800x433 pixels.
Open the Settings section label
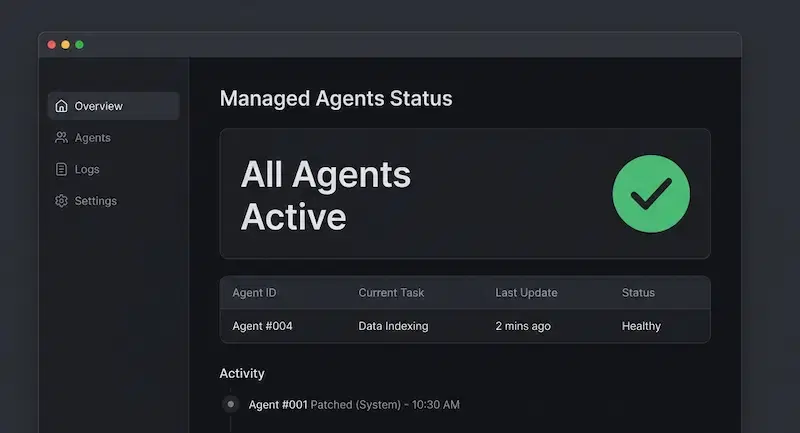pos(95,201)
